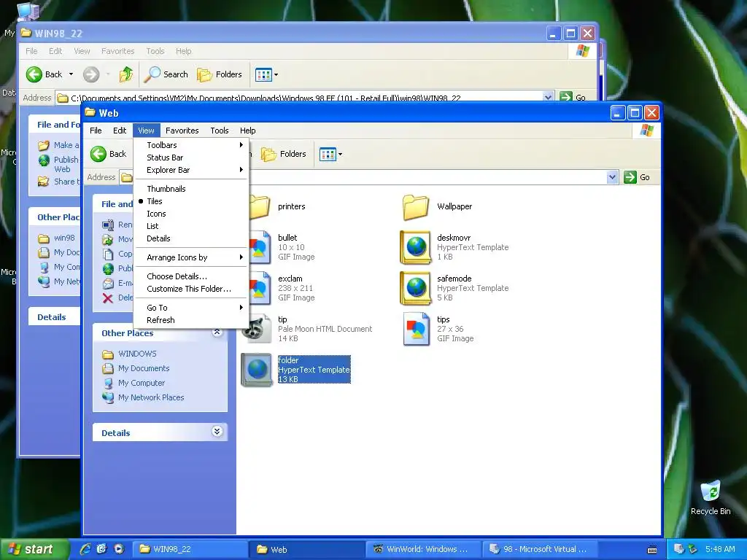The width and height of the screenshot is (747, 560).
Task: Expand Details panel in Web window
Action: (x=217, y=432)
